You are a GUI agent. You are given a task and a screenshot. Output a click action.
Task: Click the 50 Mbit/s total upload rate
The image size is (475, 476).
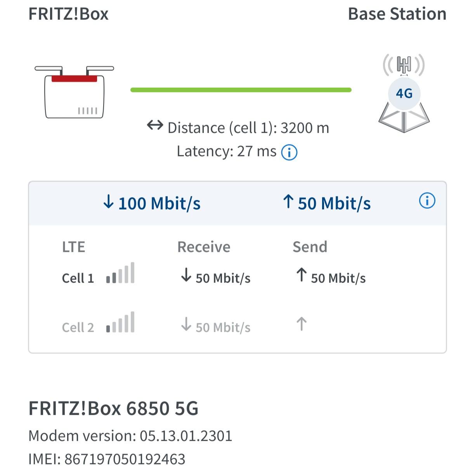327,203
